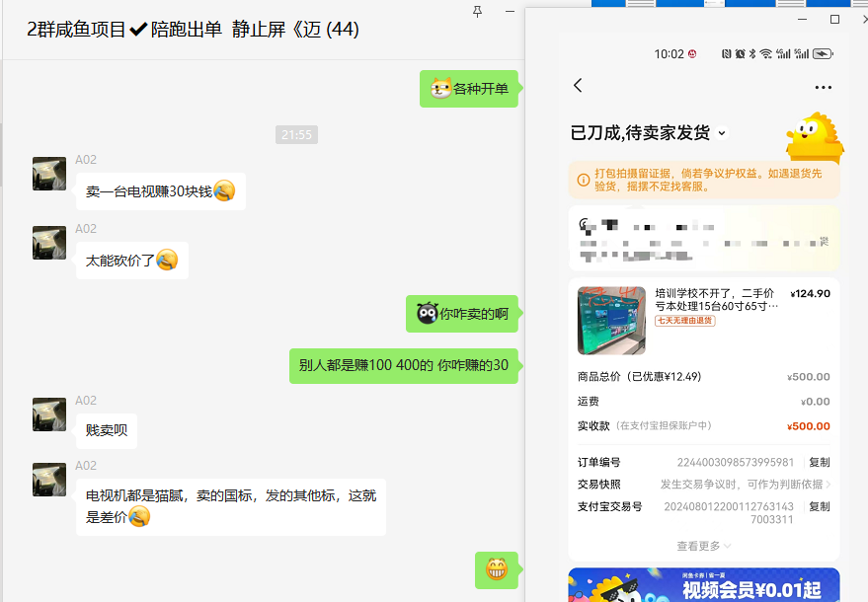
Task: Click the blurred shipping address card
Action: pos(703,238)
